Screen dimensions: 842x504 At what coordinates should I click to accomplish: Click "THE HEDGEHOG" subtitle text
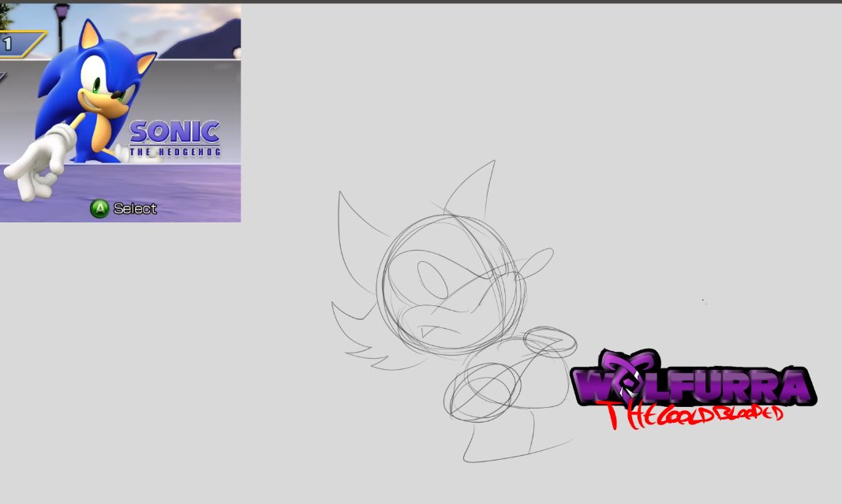175,152
